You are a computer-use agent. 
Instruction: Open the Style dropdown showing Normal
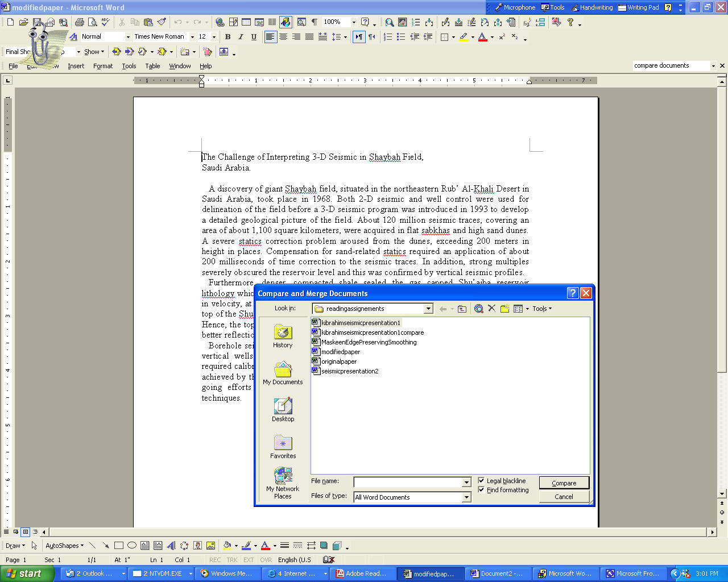click(x=128, y=37)
